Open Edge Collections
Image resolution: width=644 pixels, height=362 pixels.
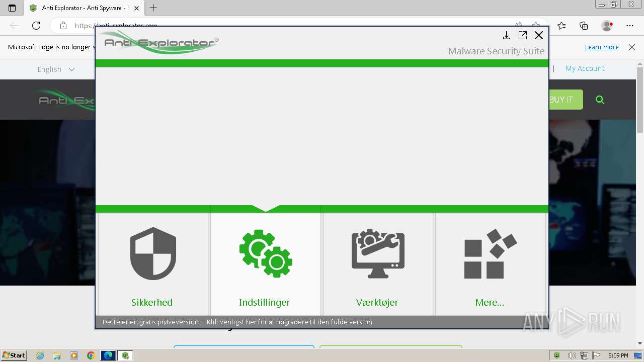pos(584,26)
